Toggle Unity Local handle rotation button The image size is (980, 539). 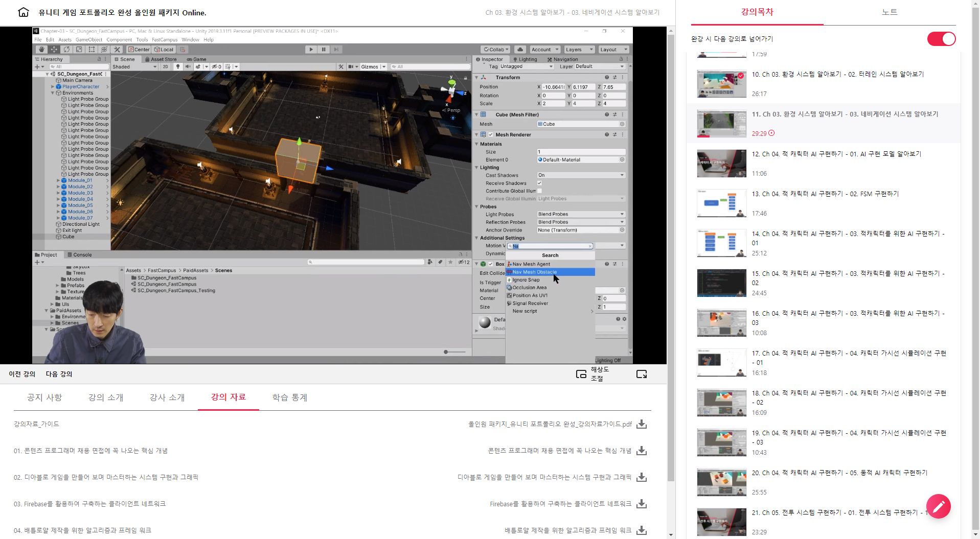(164, 50)
